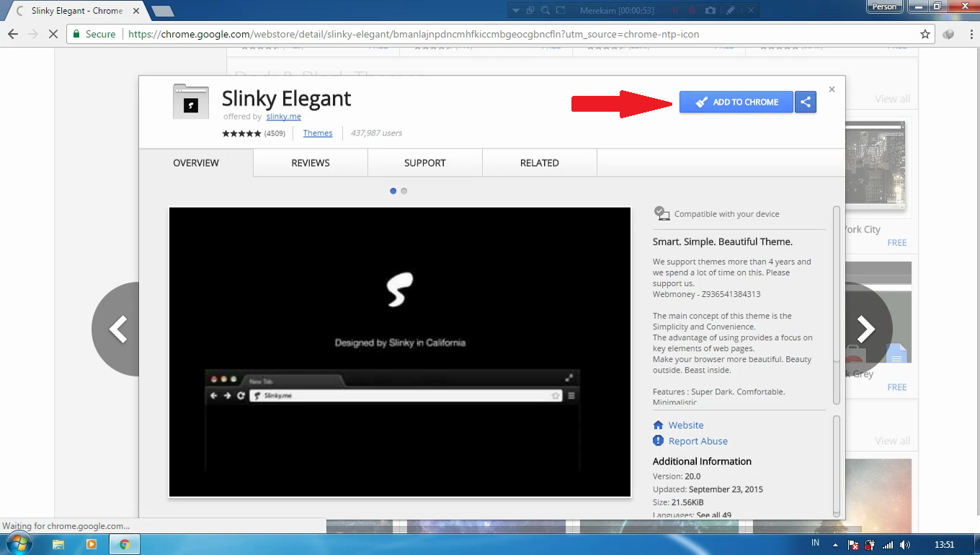The width and height of the screenshot is (980, 555).
Task: Click the Add to Chrome button
Action: [x=736, y=102]
